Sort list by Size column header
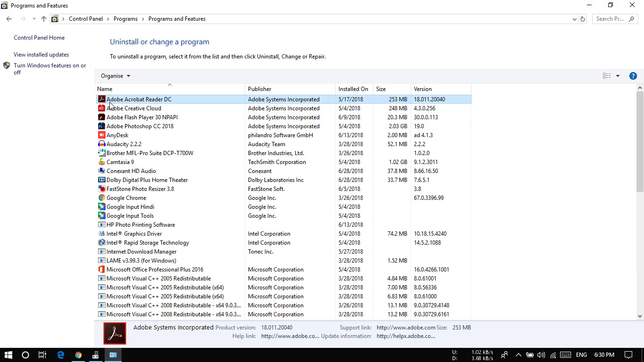 (392, 89)
